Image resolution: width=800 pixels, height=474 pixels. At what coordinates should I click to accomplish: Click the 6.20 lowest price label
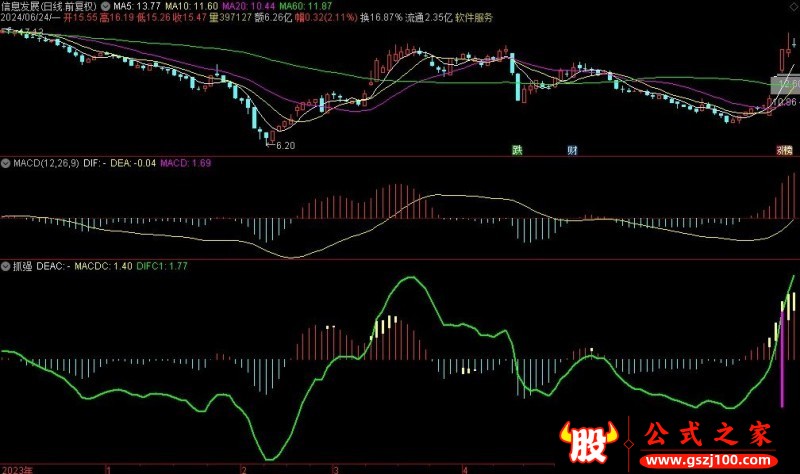coord(286,146)
